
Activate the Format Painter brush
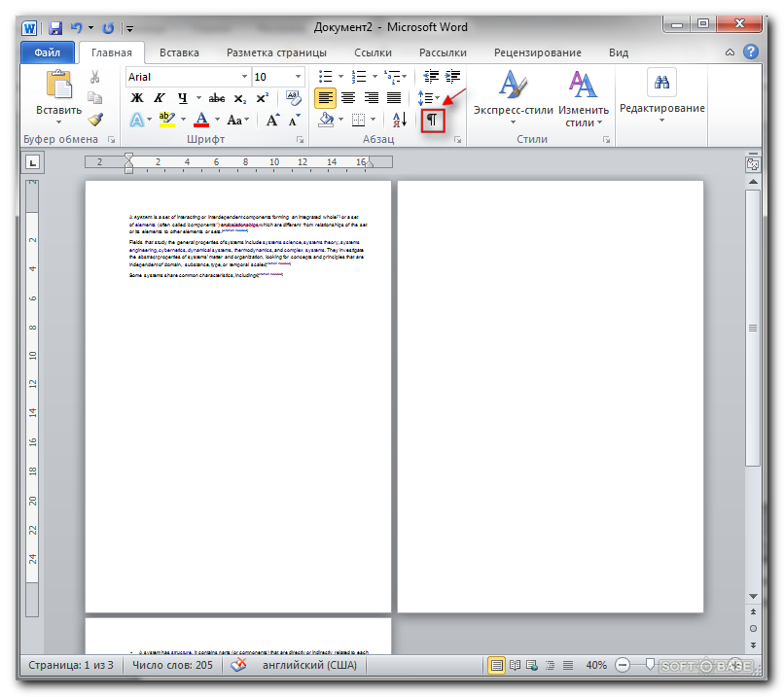[x=94, y=120]
